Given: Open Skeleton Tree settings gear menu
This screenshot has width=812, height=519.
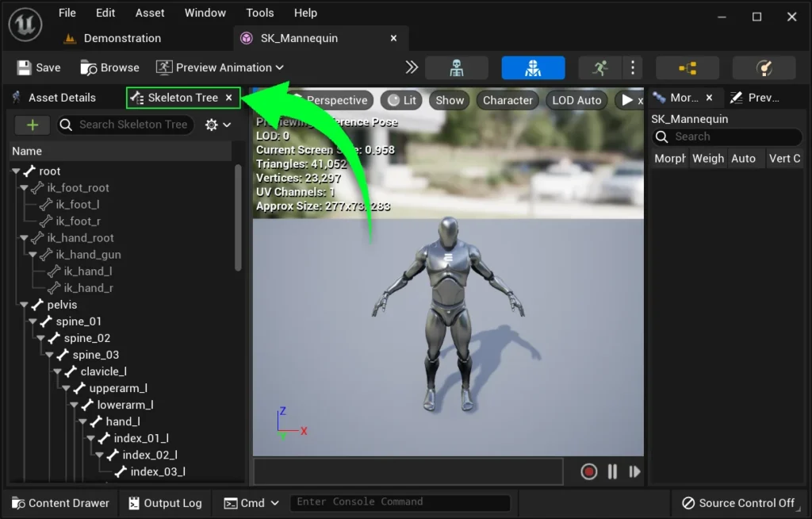Looking at the screenshot, I should 217,125.
